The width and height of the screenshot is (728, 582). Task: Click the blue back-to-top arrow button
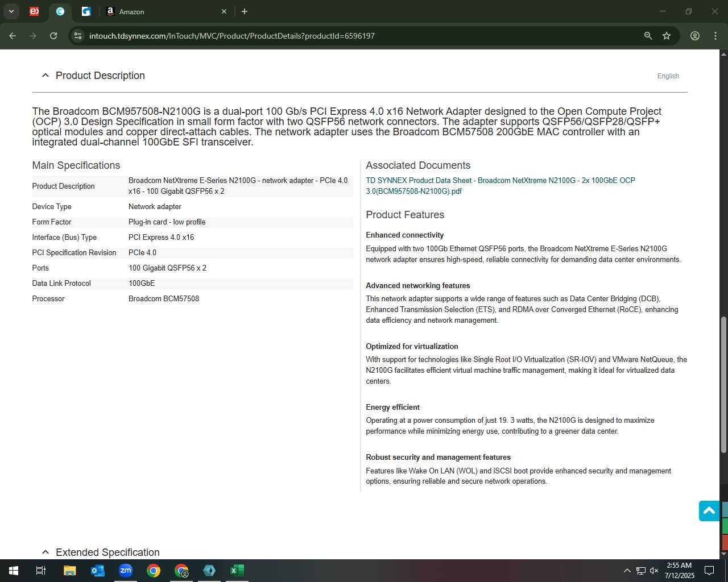click(709, 511)
